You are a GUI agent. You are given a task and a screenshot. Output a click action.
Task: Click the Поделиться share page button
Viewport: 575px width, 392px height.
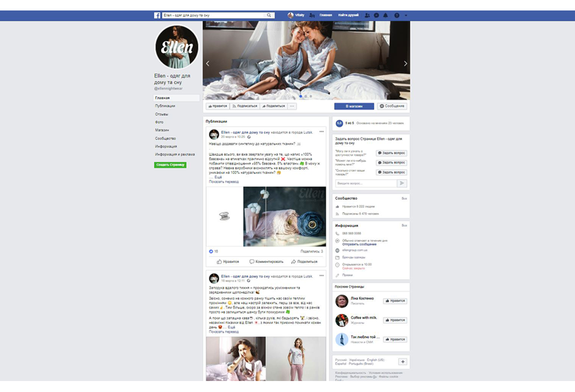[x=273, y=106]
